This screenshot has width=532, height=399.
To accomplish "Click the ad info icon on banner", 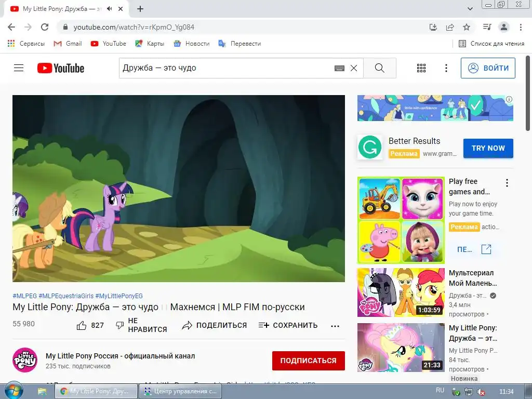I will tap(509, 99).
